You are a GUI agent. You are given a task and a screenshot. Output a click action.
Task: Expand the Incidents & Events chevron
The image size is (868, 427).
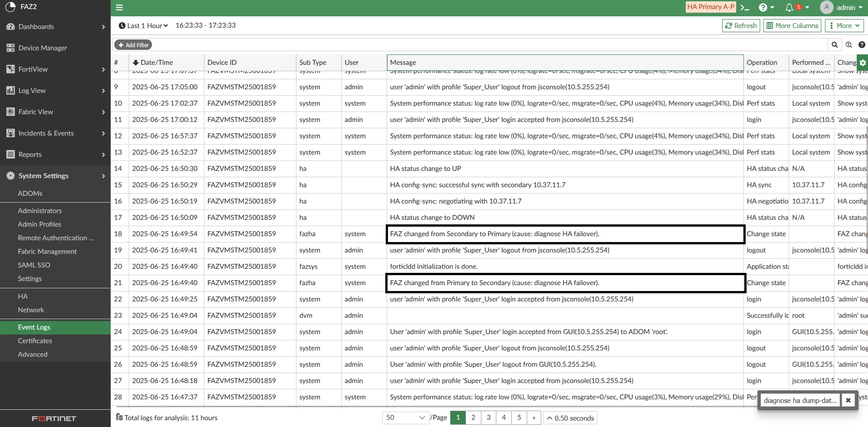tap(103, 133)
